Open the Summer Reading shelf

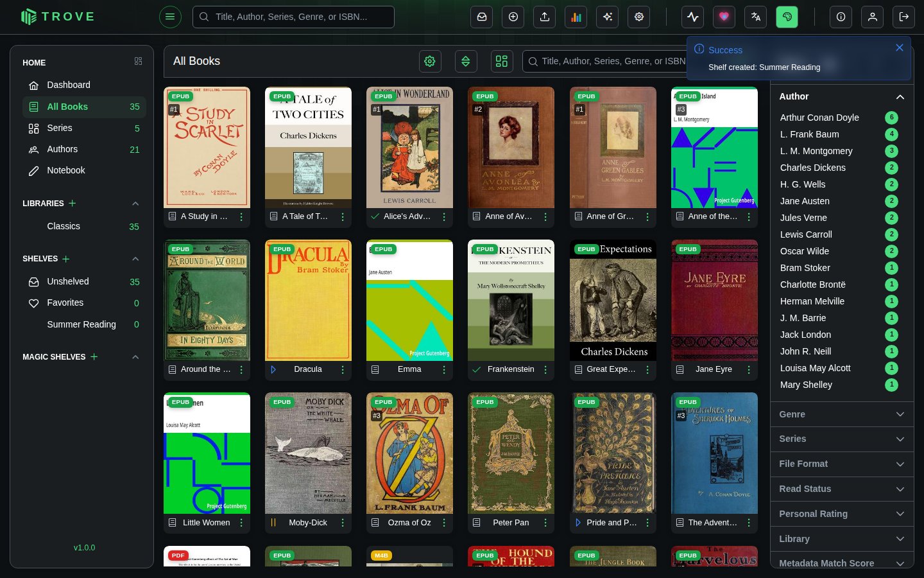pos(84,324)
